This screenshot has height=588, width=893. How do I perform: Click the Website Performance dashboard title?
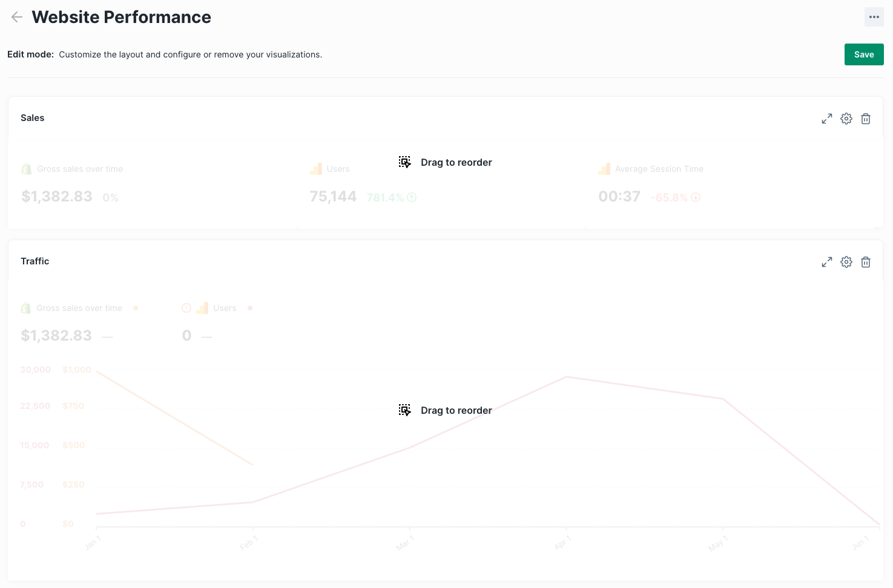click(121, 17)
